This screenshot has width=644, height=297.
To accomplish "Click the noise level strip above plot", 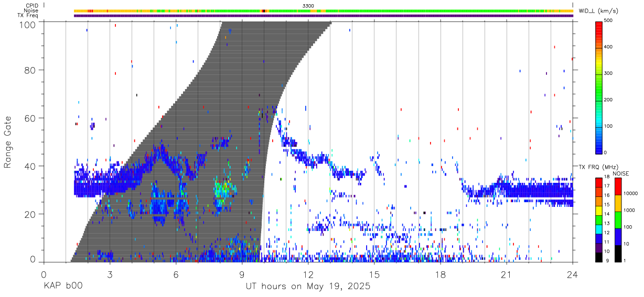I will click(x=324, y=10).
